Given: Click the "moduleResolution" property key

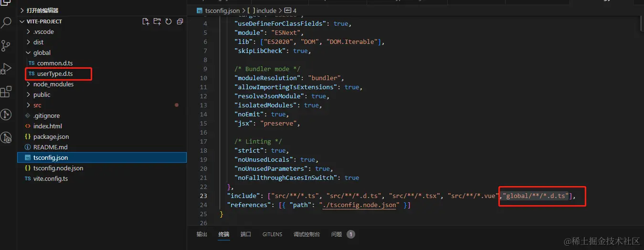Looking at the screenshot, I should coord(267,78).
